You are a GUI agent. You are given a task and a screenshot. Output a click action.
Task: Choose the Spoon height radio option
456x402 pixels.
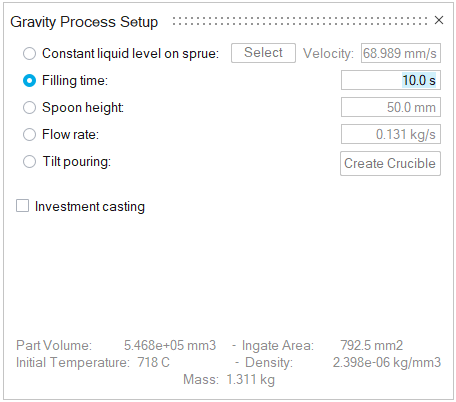[x=29, y=107]
